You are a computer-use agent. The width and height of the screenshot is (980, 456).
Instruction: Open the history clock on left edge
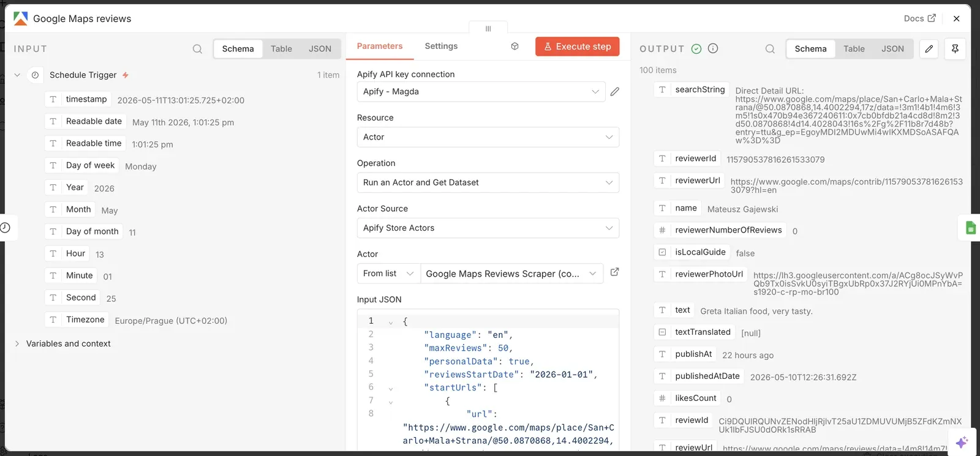(5, 228)
